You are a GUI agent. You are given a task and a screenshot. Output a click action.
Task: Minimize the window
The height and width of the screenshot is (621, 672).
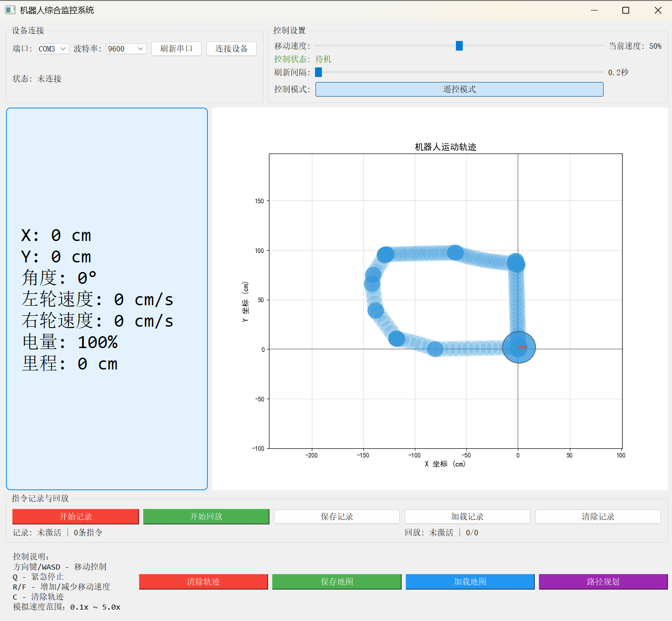coord(594,10)
